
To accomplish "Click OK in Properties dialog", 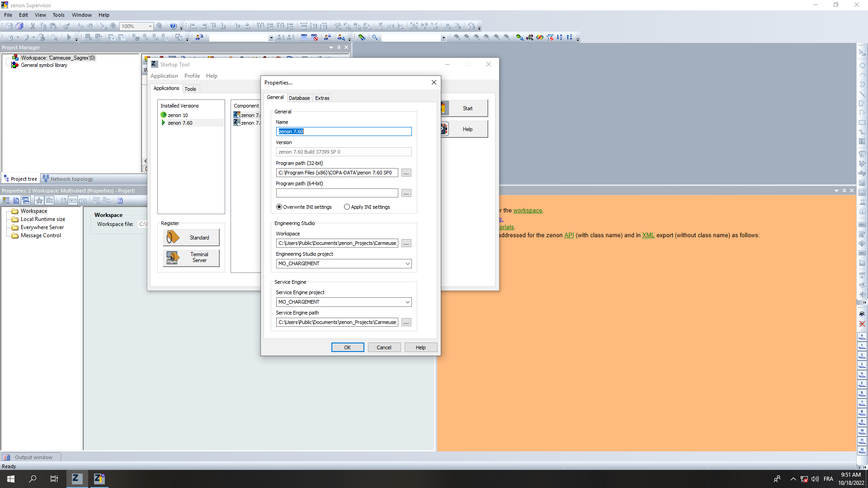I will coord(347,347).
